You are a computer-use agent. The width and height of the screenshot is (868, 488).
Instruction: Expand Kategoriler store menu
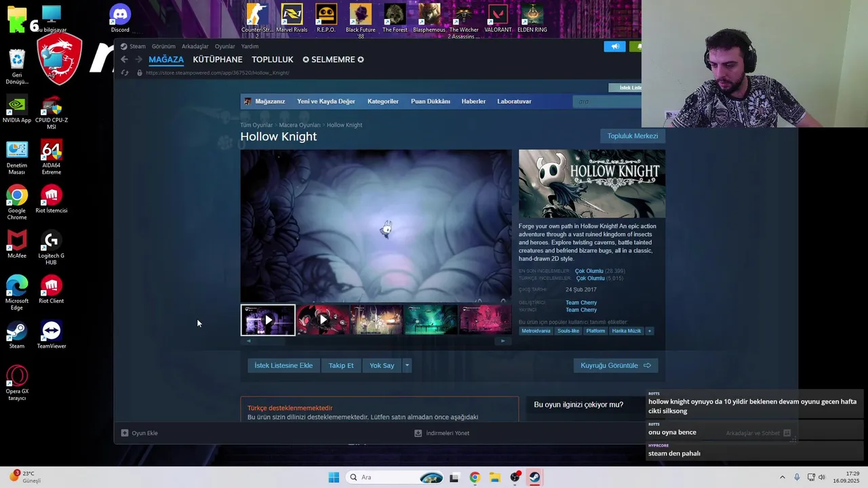pos(383,102)
